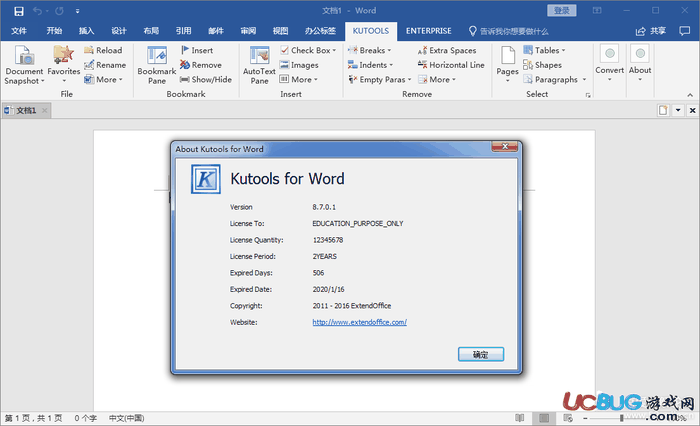The width and height of the screenshot is (700, 426).
Task: Click the 共享 share button
Action: coord(651,31)
